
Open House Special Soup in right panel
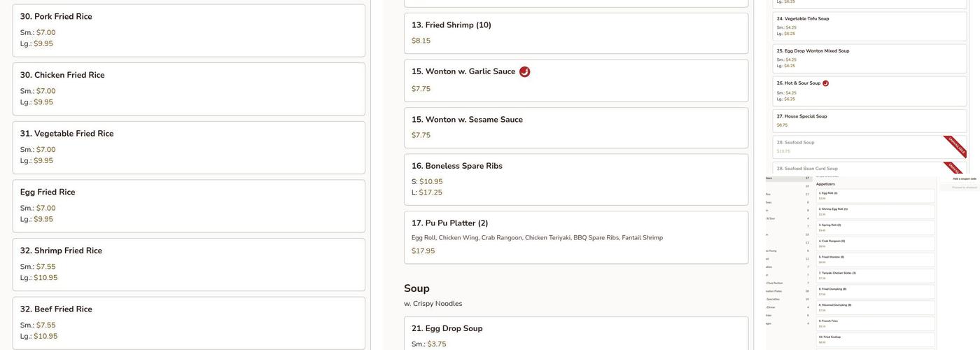pos(869,120)
